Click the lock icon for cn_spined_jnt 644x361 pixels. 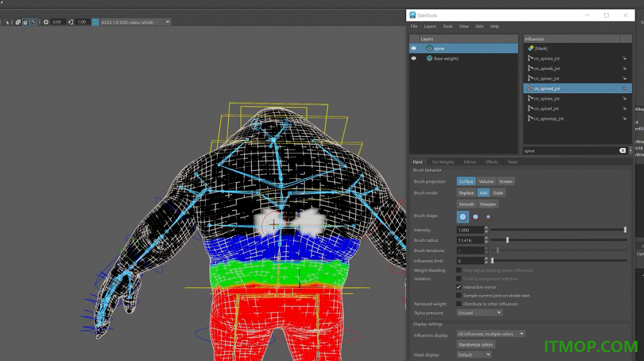tap(624, 89)
